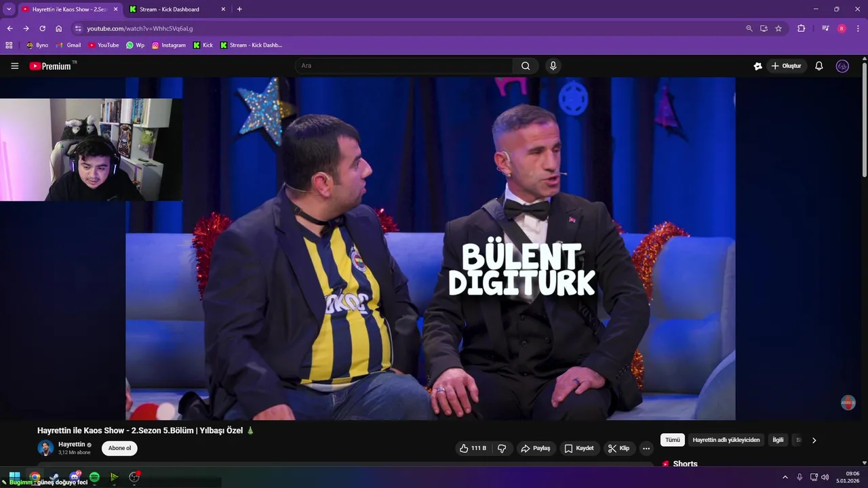Open the Gmail bookmark
Screen dimensions: 868x488
click(x=68, y=45)
